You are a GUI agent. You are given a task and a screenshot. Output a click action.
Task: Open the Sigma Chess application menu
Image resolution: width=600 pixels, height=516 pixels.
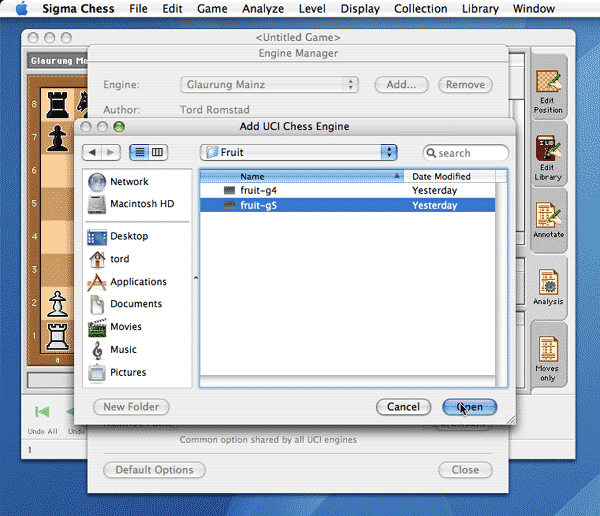click(78, 8)
